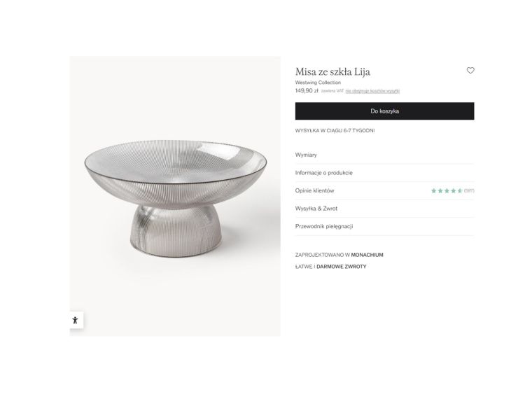532x399 pixels.
Task: Expand the Wymiary section
Action: tap(307, 155)
